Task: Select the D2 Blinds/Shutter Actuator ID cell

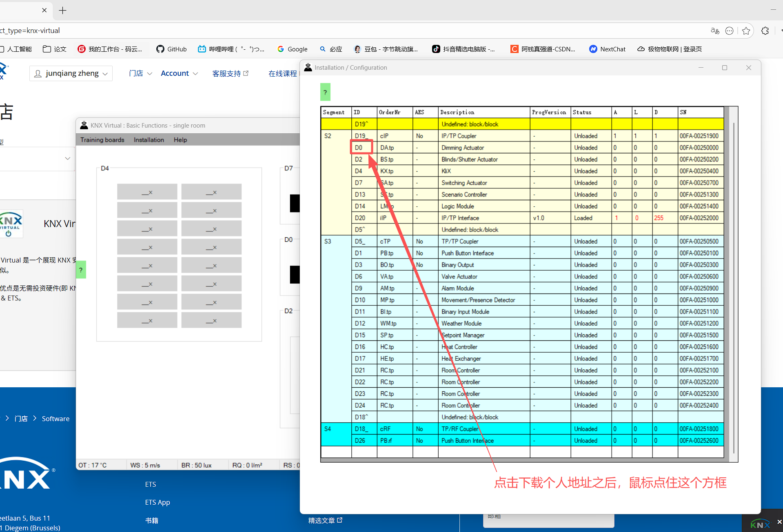Action: coord(364,159)
